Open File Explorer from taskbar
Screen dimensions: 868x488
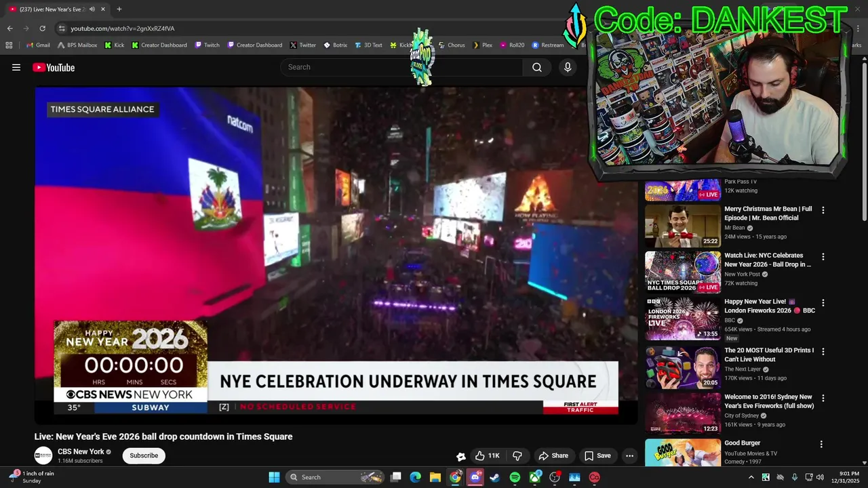point(435,477)
